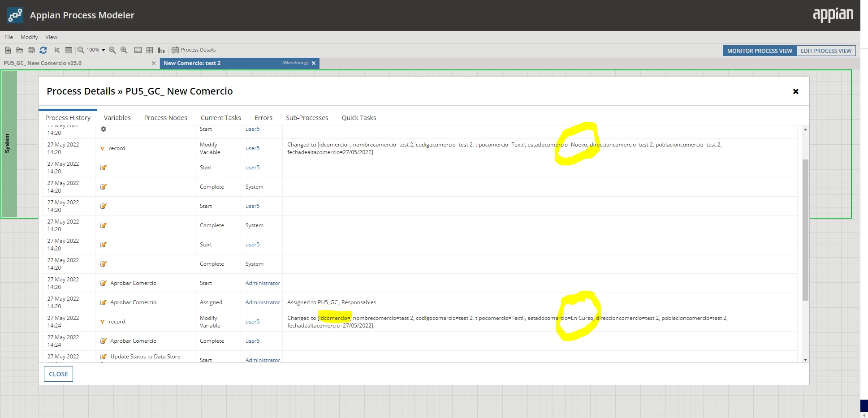Click the record variable icon in the 14:24 row
Image resolution: width=868 pixels, height=418 pixels.
103,322
